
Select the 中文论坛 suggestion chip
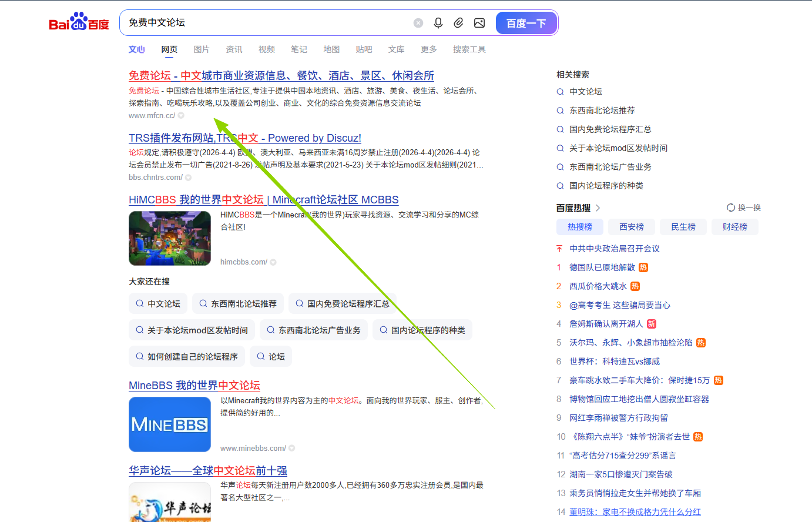(x=158, y=303)
